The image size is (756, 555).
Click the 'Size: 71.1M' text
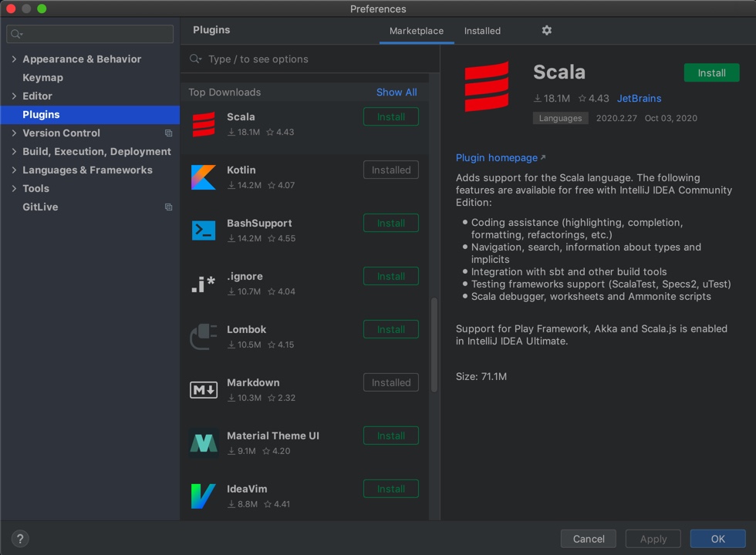pos(481,377)
